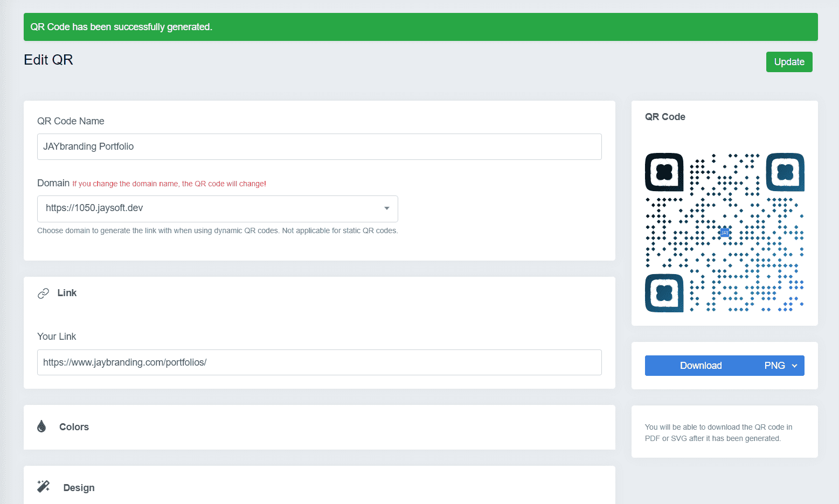Image resolution: width=839 pixels, height=504 pixels.
Task: Click the droplet icon next to Colors
Action: [41, 426]
